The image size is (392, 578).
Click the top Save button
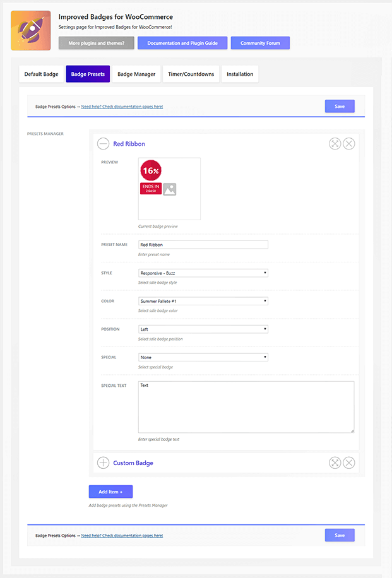340,107
